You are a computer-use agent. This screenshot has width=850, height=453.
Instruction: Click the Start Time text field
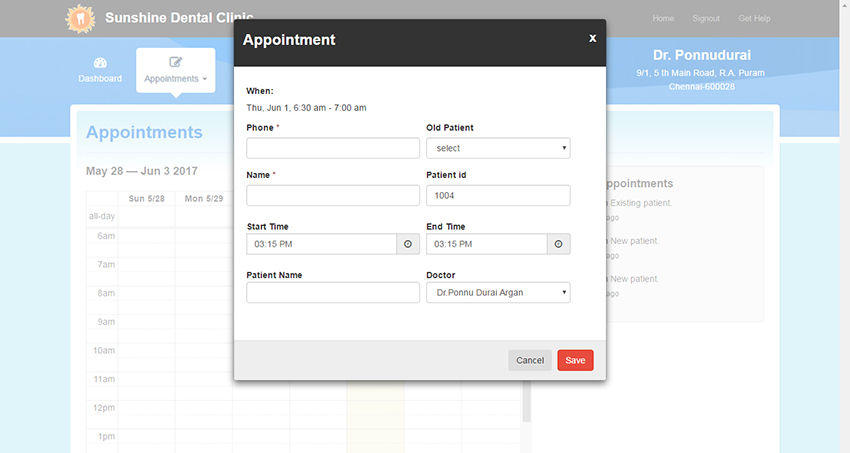(321, 244)
